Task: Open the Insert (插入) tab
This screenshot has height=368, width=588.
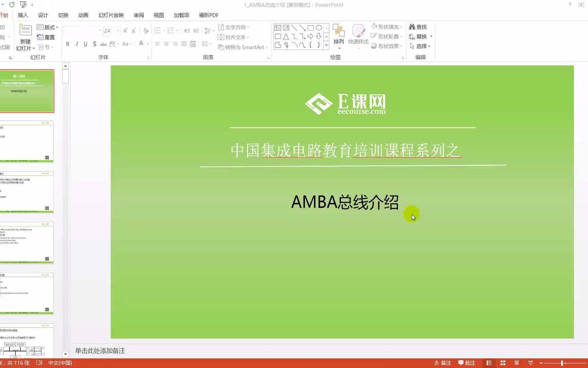Action: pos(23,15)
